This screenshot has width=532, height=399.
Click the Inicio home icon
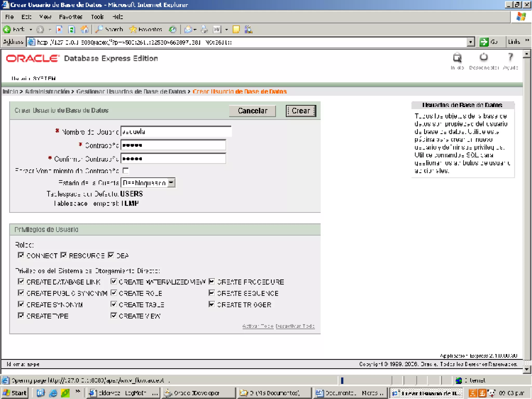[x=457, y=58]
